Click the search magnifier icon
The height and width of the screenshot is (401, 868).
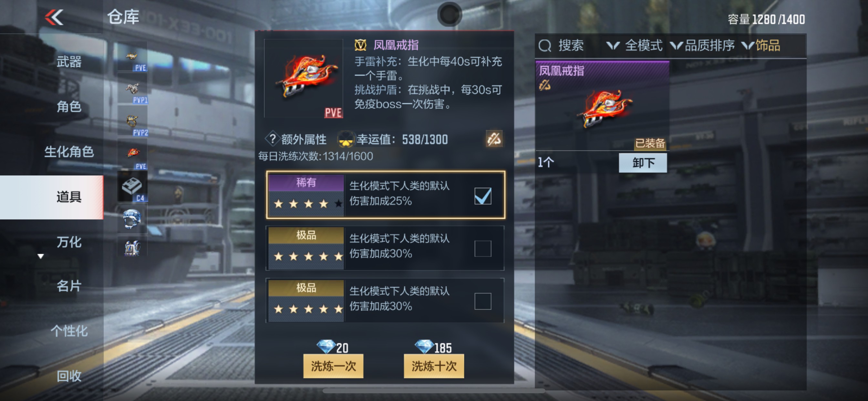tap(544, 46)
